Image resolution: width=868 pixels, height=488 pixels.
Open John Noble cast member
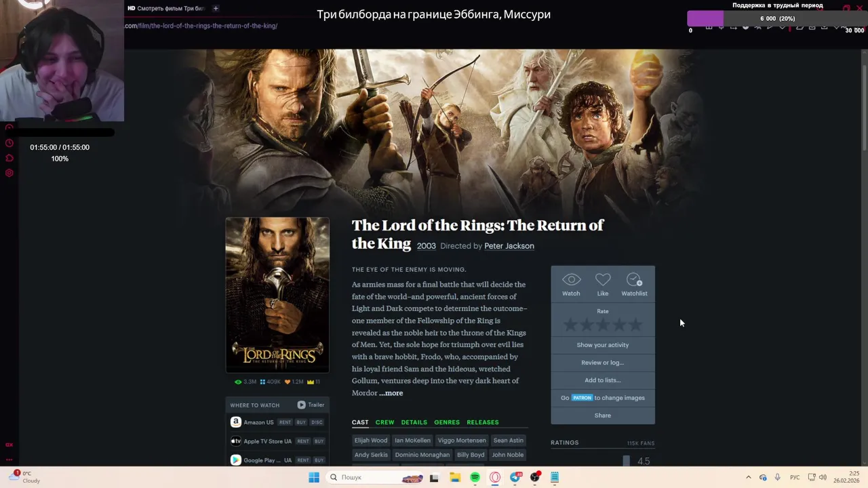tap(508, 455)
